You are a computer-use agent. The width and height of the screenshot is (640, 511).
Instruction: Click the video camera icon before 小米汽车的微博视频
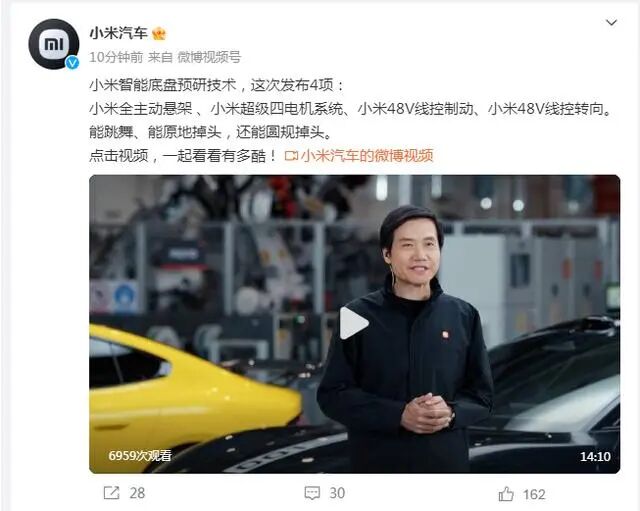pyautogui.click(x=291, y=156)
